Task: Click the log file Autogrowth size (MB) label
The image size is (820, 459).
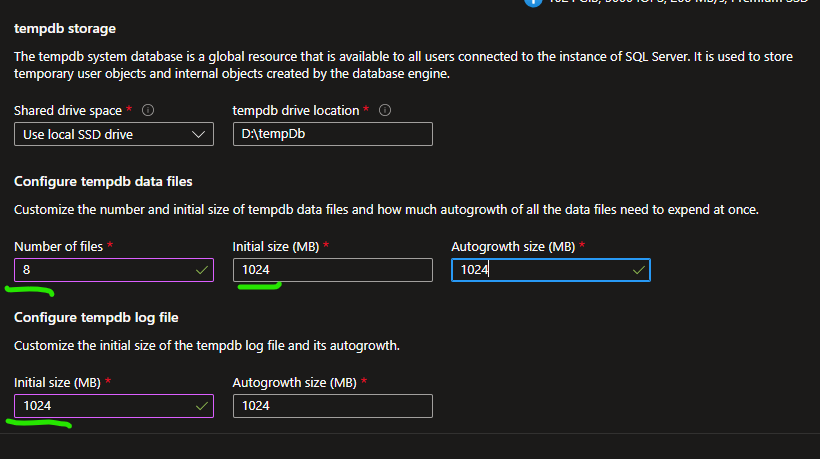Action: click(294, 383)
